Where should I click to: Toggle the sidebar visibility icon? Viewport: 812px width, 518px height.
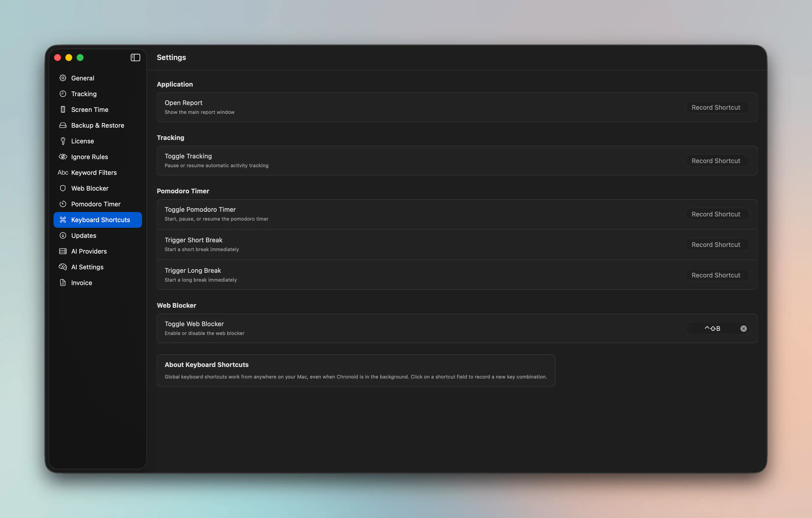tap(135, 57)
